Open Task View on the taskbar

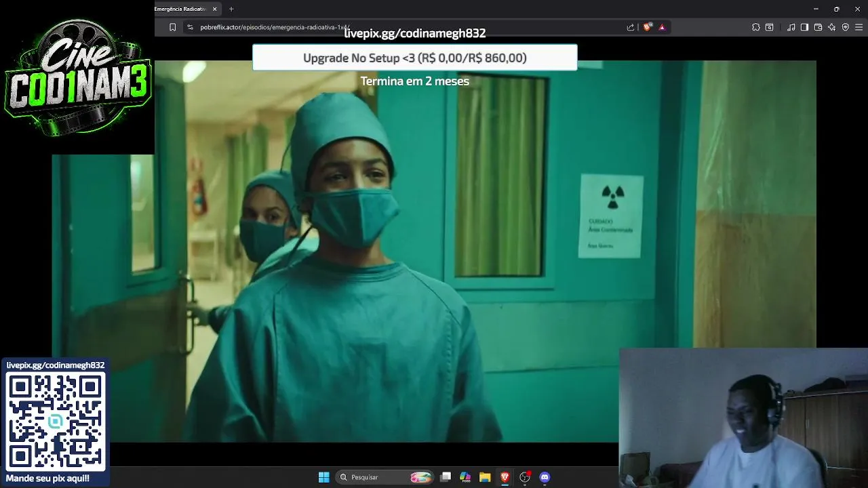446,477
